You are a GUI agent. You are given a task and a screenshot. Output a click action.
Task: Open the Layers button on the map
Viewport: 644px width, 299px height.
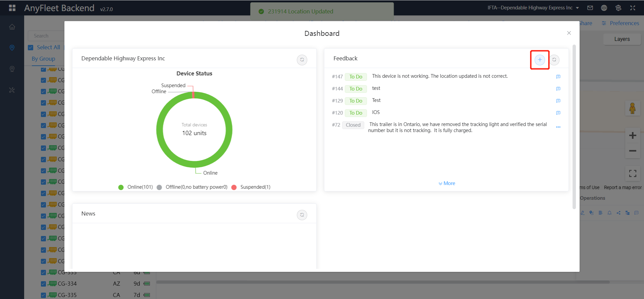click(x=622, y=39)
